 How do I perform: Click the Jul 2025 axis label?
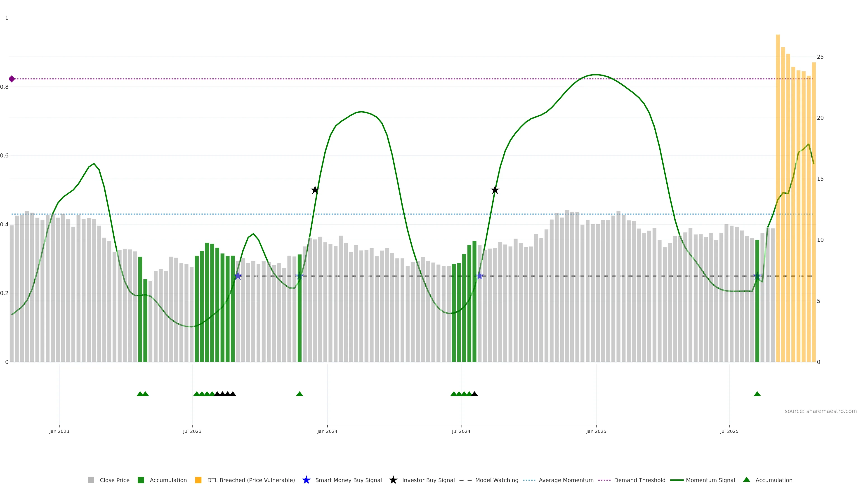[729, 431]
